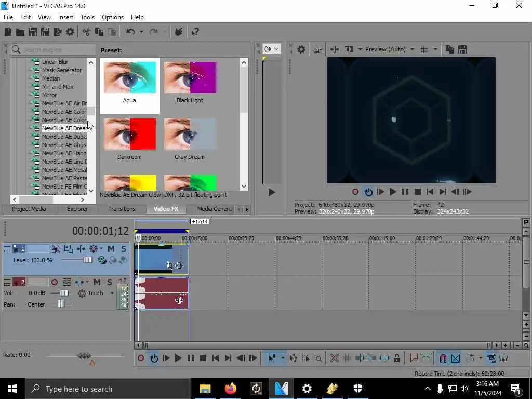
Task: Toggle Automatic Crossfades button
Action: (456, 358)
